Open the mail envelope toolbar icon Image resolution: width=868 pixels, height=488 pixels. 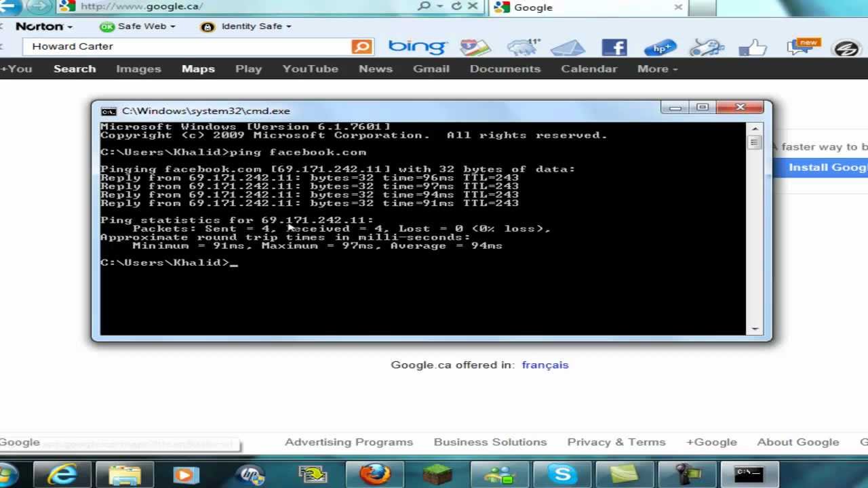pyautogui.click(x=568, y=47)
